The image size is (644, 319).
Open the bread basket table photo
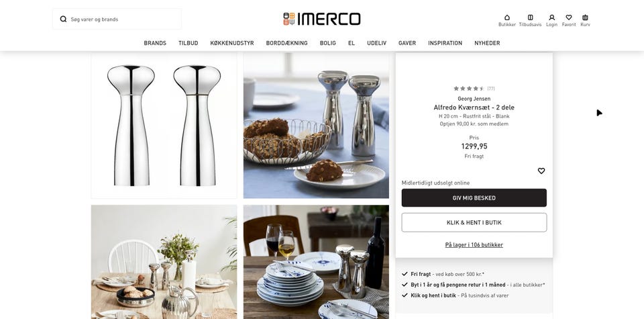316,126
